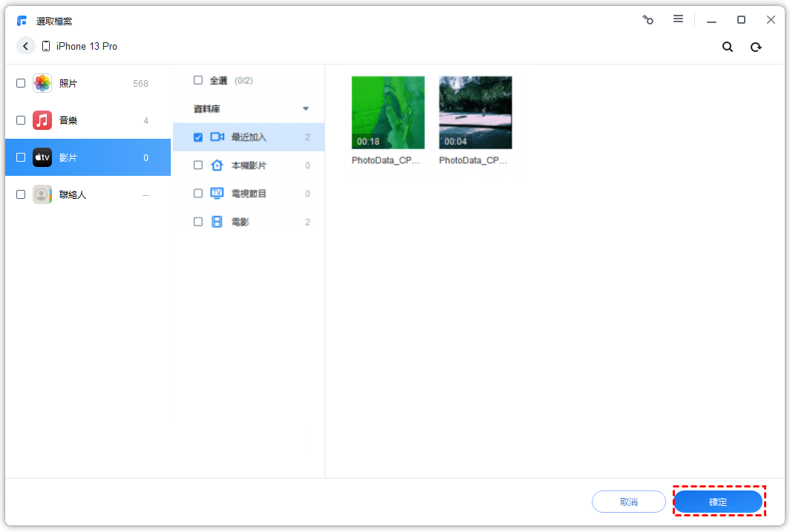Image resolution: width=790 pixels, height=532 pixels.
Task: Click the refresh icon at top right
Action: click(756, 47)
